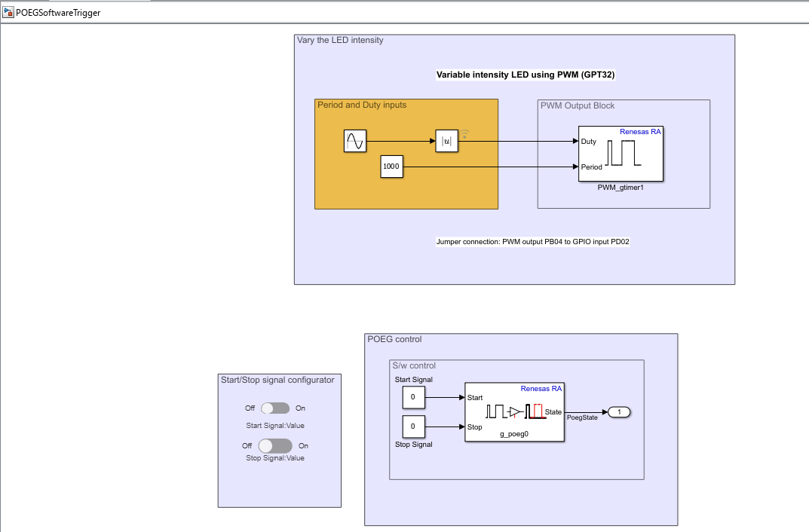Click the Stop Signal constant block

(413, 427)
